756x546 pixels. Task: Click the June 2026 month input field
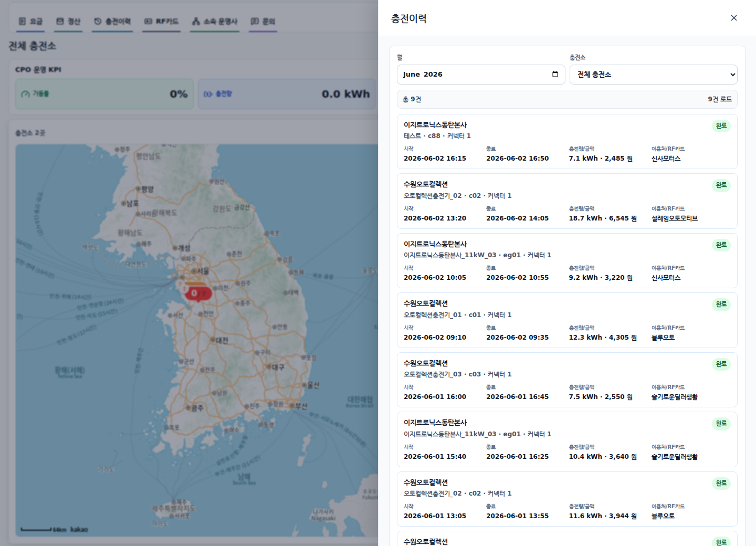[x=481, y=75]
